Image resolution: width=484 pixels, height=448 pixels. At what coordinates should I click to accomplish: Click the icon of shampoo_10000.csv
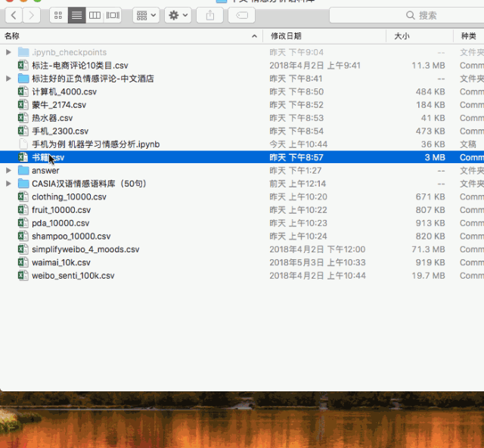[23, 236]
